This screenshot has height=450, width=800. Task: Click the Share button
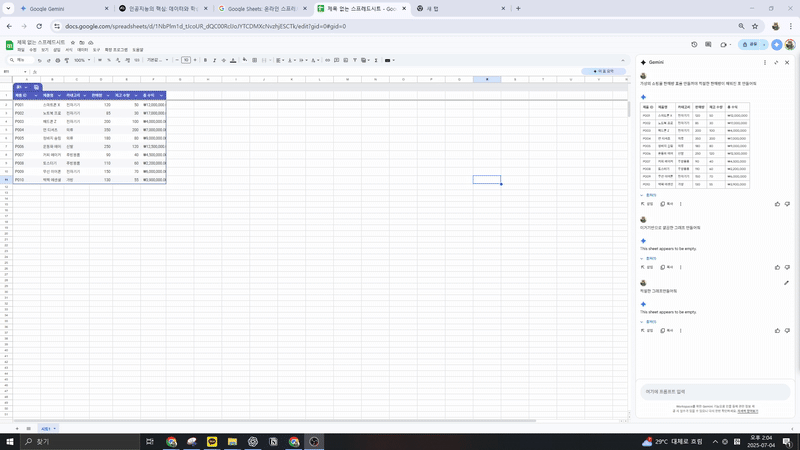750,45
